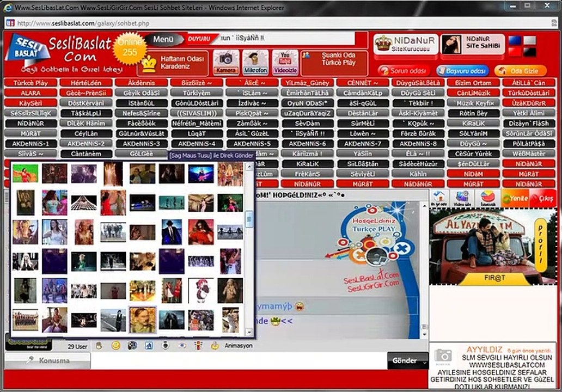Open the Video izle icon in chat toolbar
The height and width of the screenshot is (392, 562).
462,198
